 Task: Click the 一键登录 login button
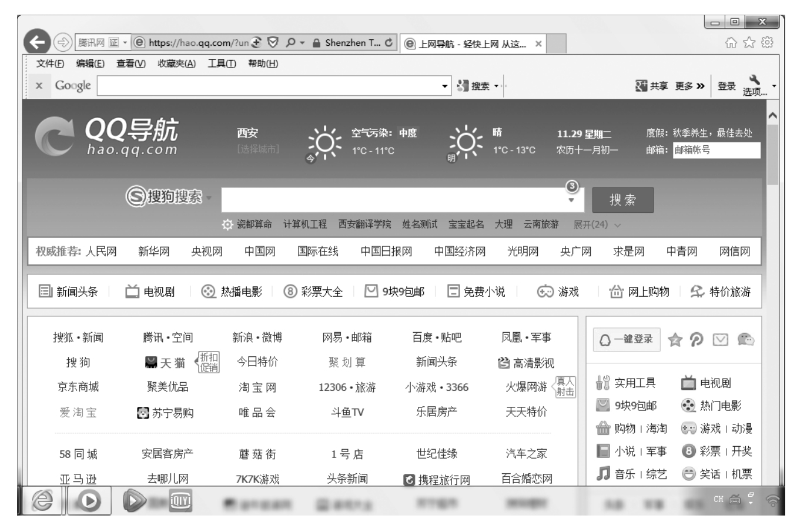point(627,339)
